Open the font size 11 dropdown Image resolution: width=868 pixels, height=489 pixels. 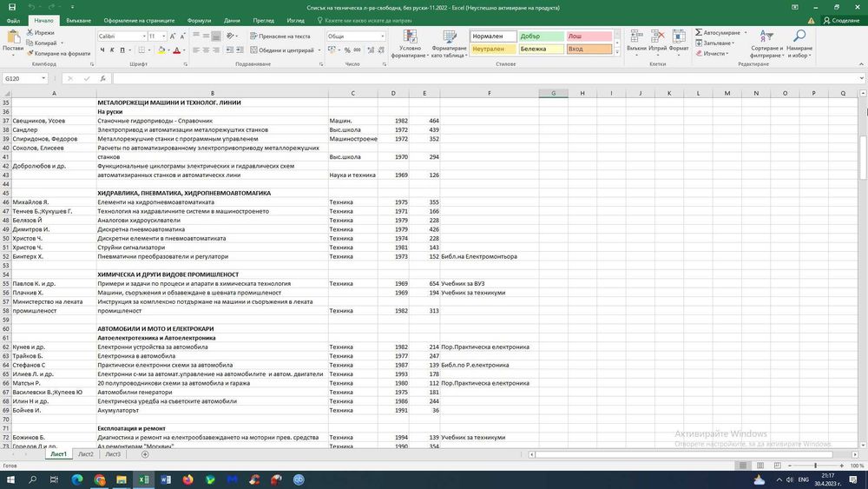pyautogui.click(x=164, y=36)
